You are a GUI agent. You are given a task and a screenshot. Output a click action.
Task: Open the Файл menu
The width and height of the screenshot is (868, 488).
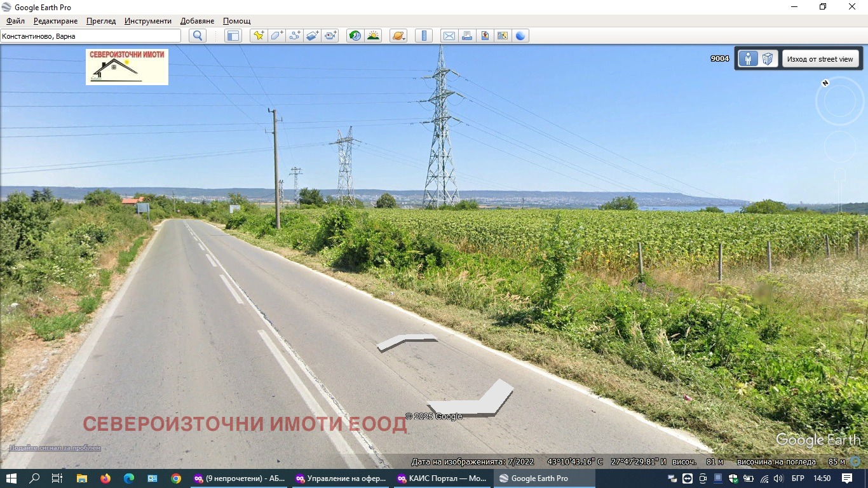pos(15,20)
